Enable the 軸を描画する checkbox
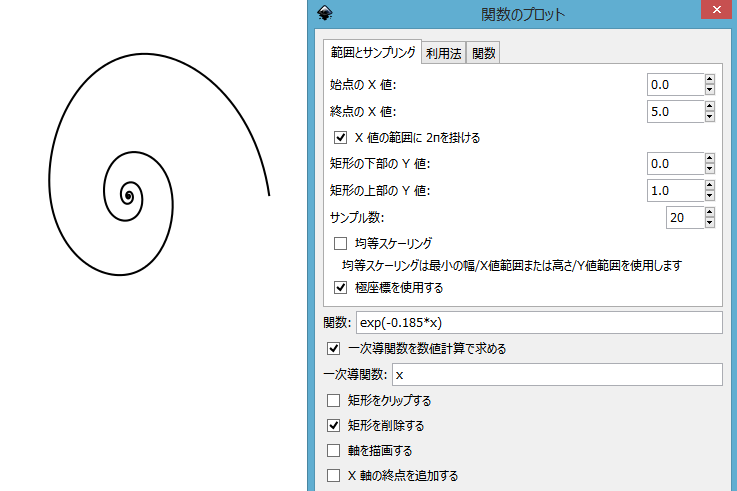 334,450
